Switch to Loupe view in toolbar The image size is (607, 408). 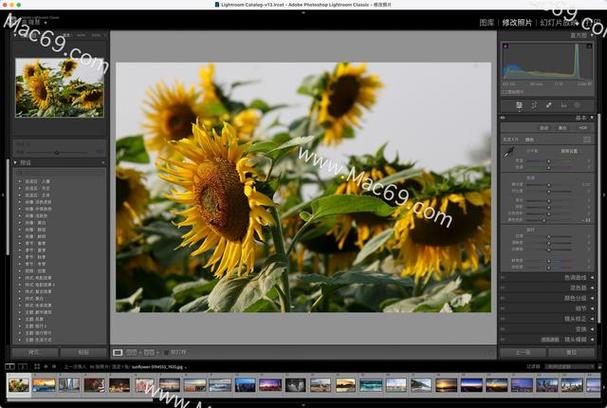(x=118, y=352)
